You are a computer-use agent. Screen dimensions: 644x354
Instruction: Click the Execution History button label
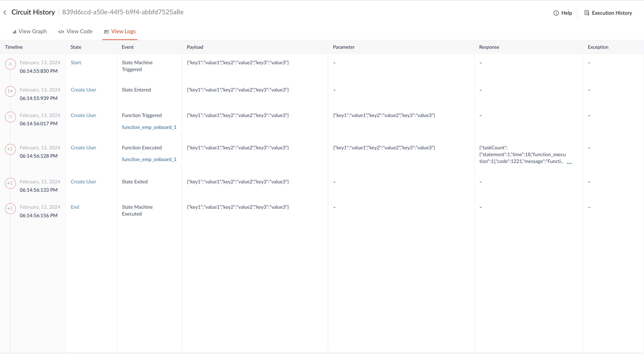click(612, 13)
